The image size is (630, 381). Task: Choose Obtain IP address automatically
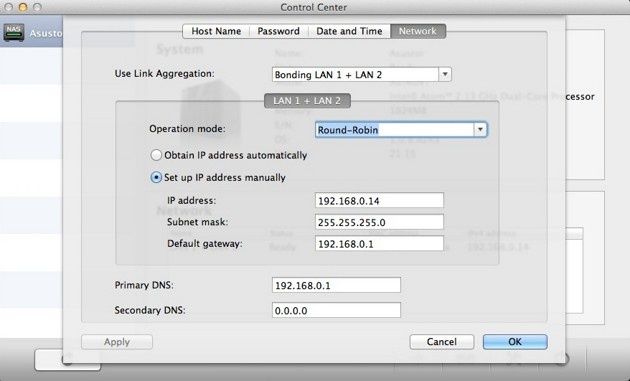point(156,155)
